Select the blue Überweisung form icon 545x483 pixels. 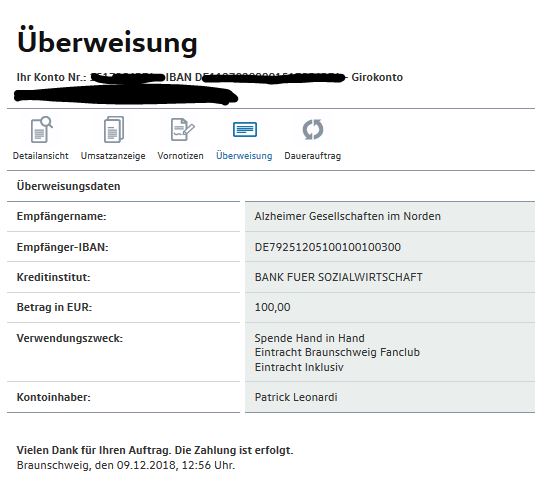245,130
